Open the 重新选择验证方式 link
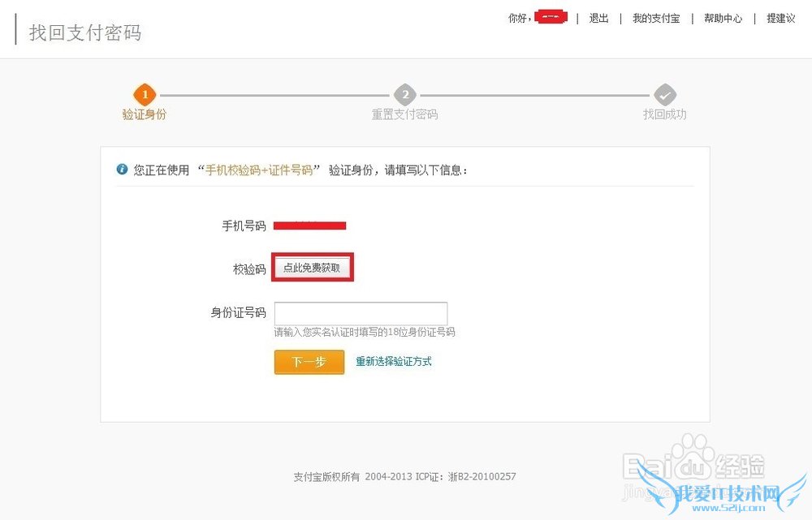 coord(394,361)
